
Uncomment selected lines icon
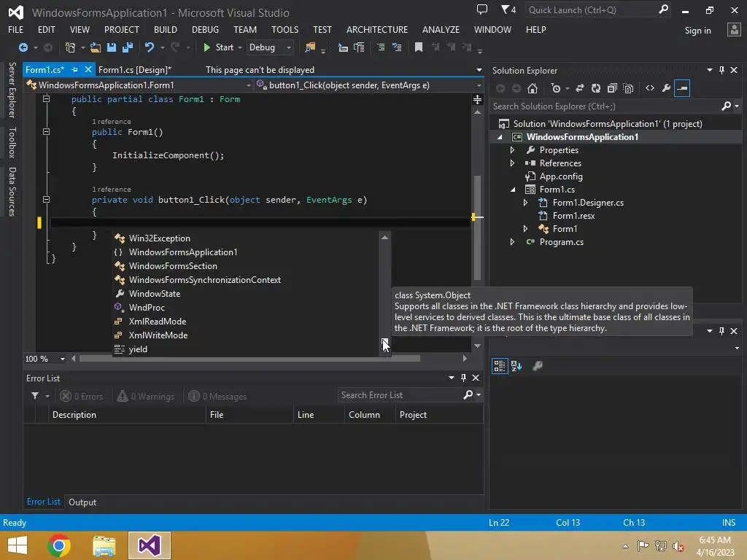396,47
